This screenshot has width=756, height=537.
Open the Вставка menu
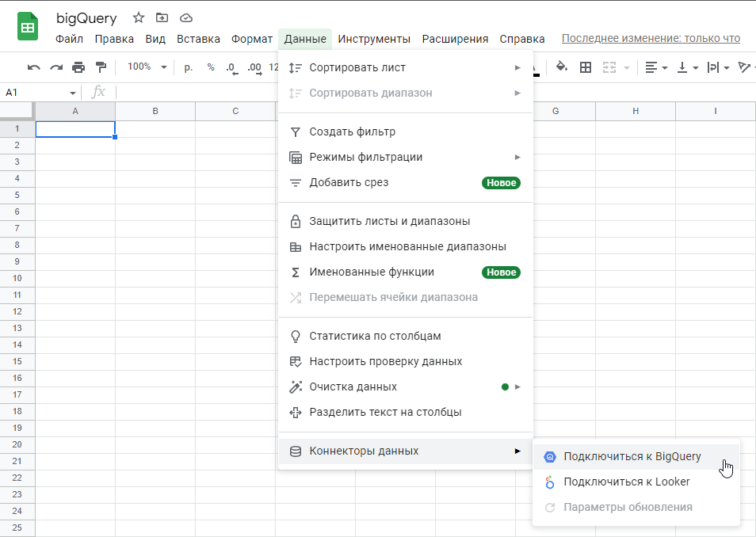198,39
